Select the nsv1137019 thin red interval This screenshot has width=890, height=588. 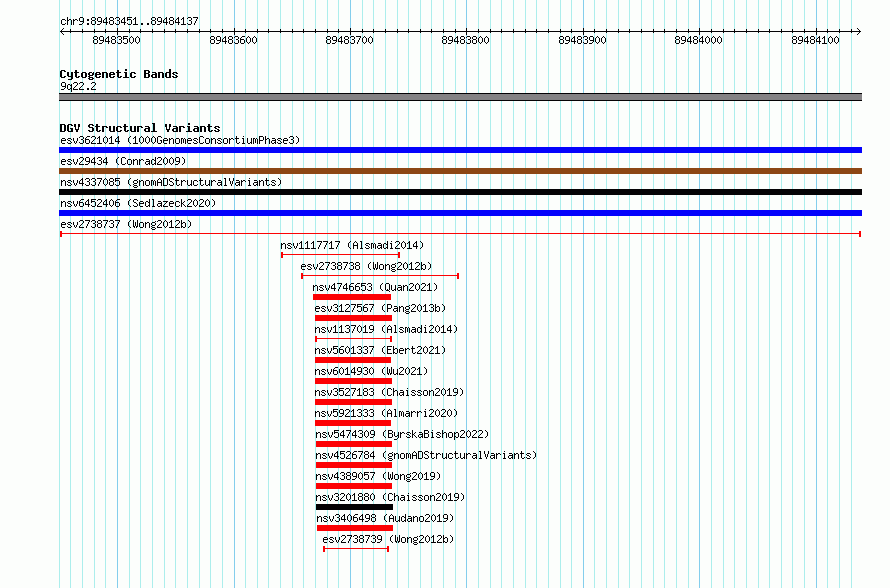coord(354,339)
